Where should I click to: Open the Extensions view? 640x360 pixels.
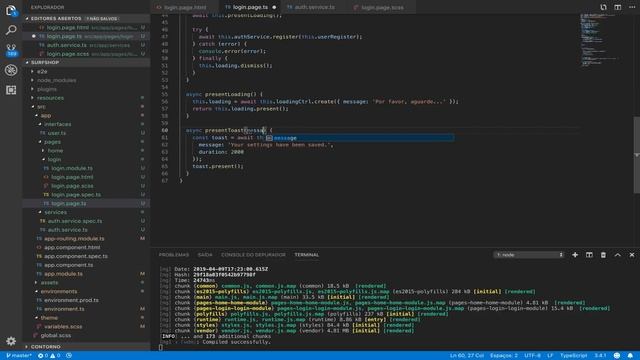pyautogui.click(x=11, y=90)
